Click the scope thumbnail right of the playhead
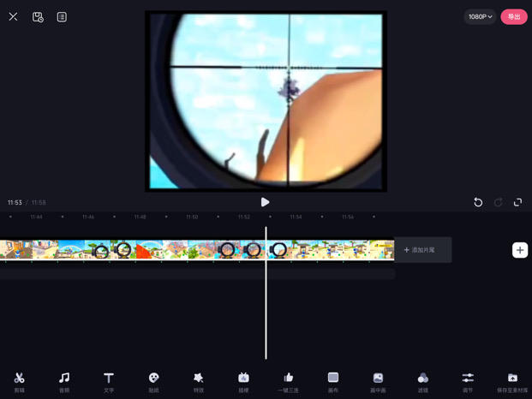 [x=279, y=249]
